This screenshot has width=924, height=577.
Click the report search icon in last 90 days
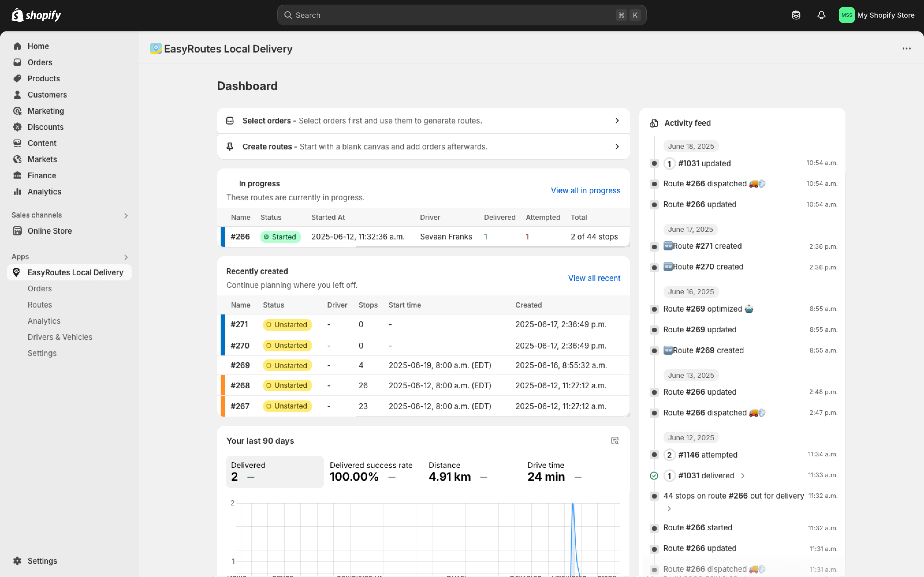(x=614, y=441)
